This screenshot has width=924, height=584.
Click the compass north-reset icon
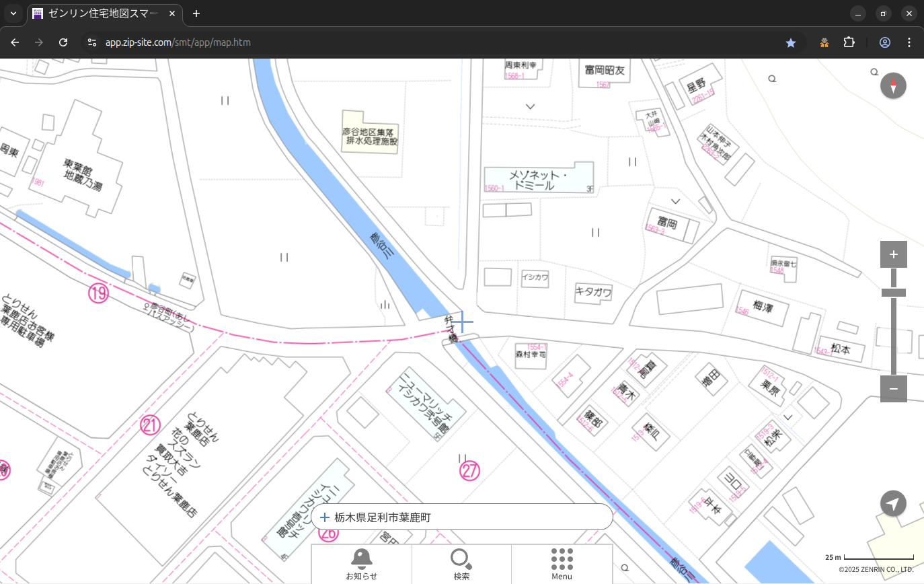[x=893, y=86]
